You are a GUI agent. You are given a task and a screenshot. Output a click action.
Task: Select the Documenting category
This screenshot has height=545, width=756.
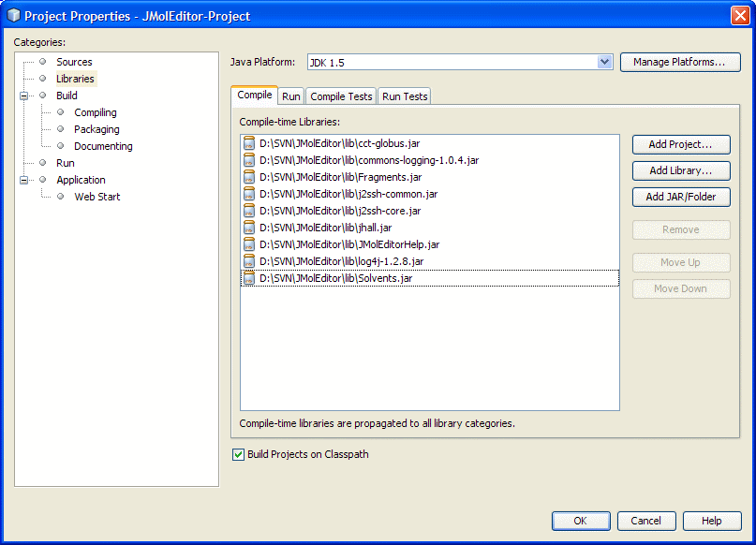pyautogui.click(x=103, y=146)
